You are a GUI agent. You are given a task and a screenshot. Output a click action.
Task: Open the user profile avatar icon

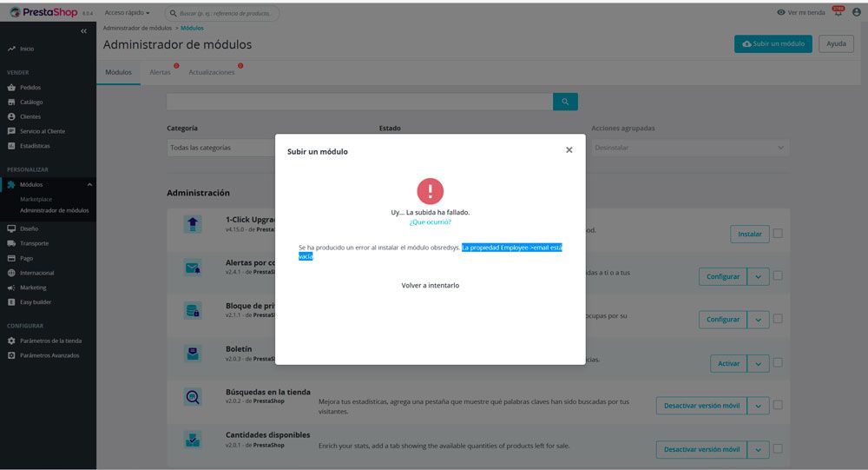[x=857, y=12]
